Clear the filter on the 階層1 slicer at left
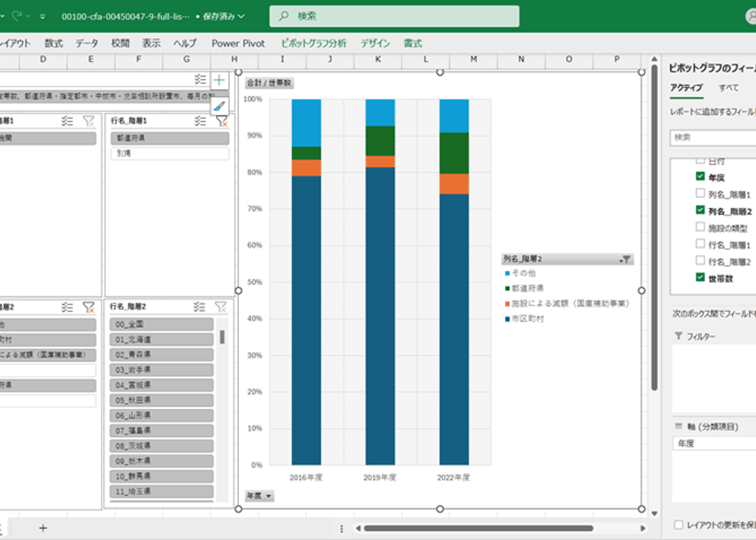 [88, 121]
